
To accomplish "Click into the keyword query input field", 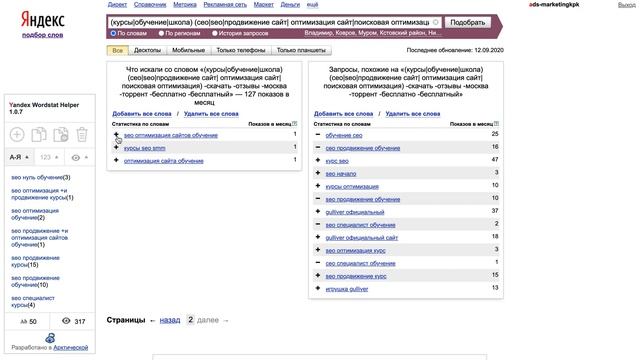I will (270, 22).
